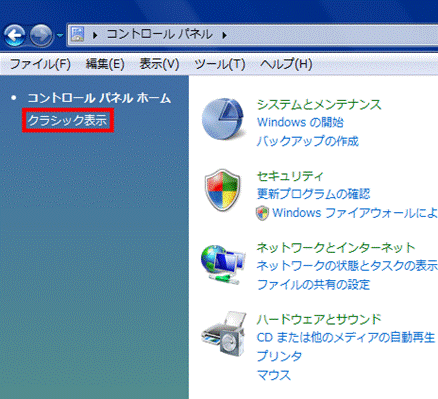
Task: Open ハードウェアとサウンド category heading
Action: pos(319,319)
